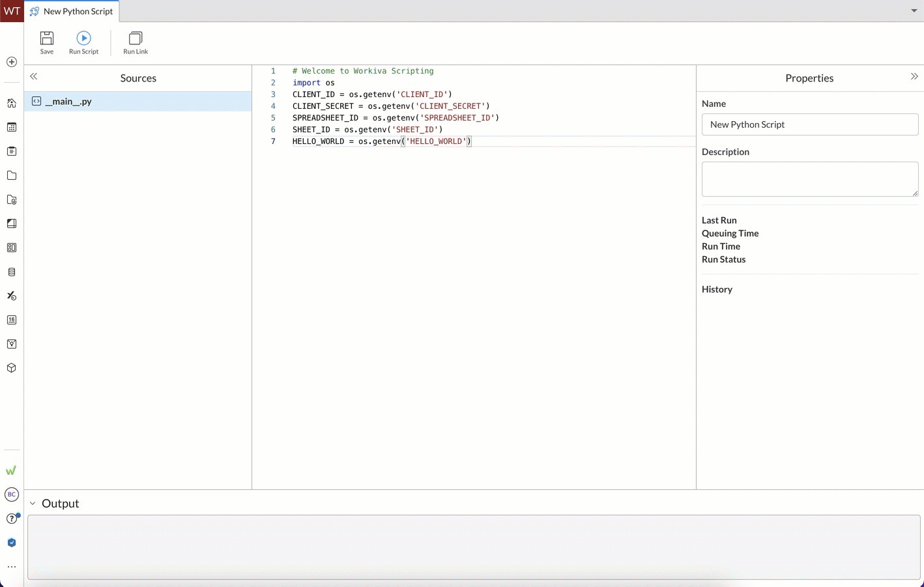This screenshot has width=924, height=587.
Task: Open the number 16 calendar icon
Action: 12,320
